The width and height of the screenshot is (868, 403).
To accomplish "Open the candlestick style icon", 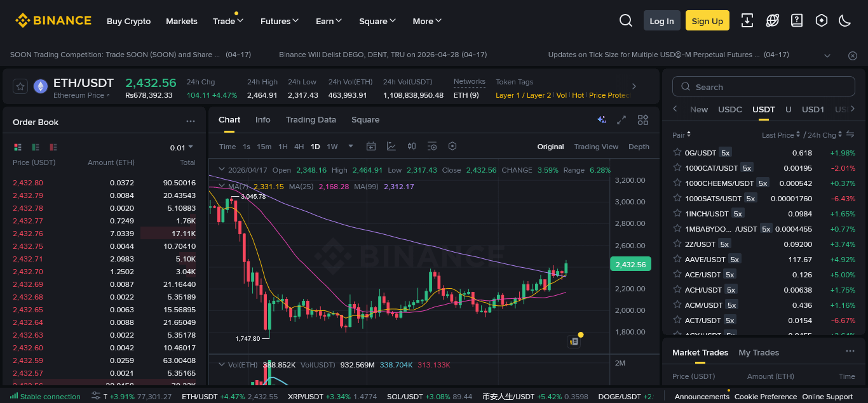I will [412, 146].
